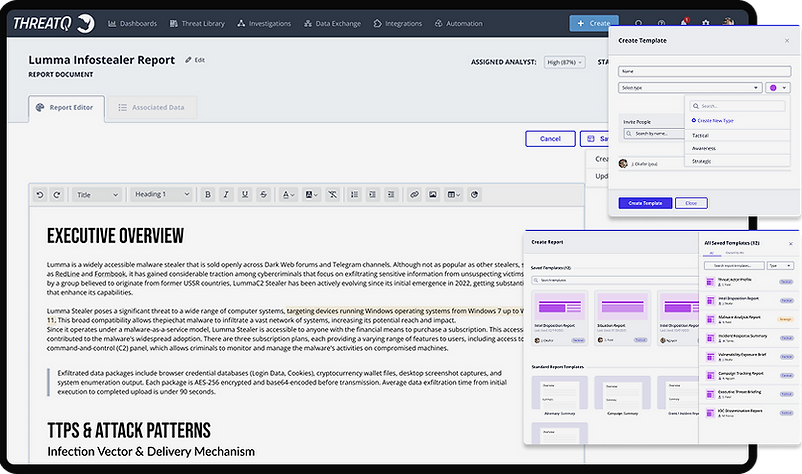This screenshot has height=474, width=802.
Task: Select Strategic type option
Action: point(737,161)
